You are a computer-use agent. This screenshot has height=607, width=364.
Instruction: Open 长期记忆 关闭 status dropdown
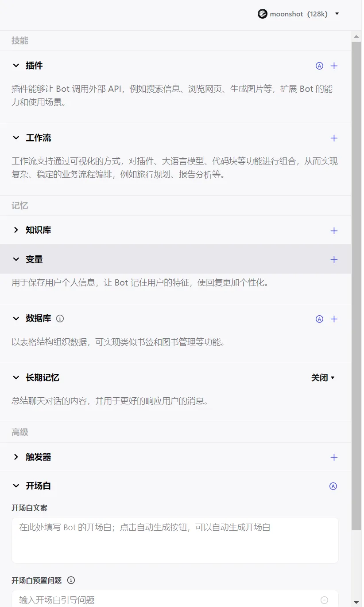(x=323, y=378)
